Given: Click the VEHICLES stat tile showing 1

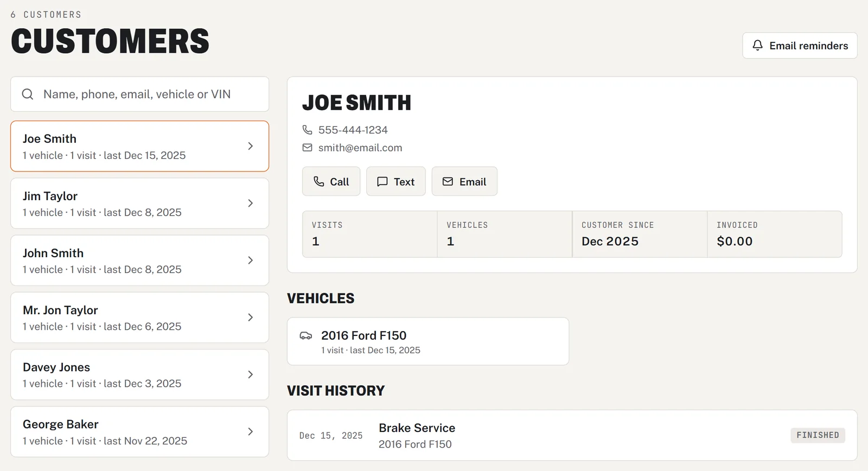Looking at the screenshot, I should [x=505, y=234].
